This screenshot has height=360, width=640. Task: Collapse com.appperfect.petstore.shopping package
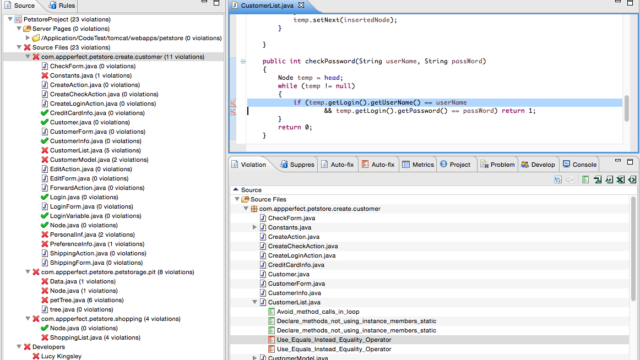coord(28,319)
